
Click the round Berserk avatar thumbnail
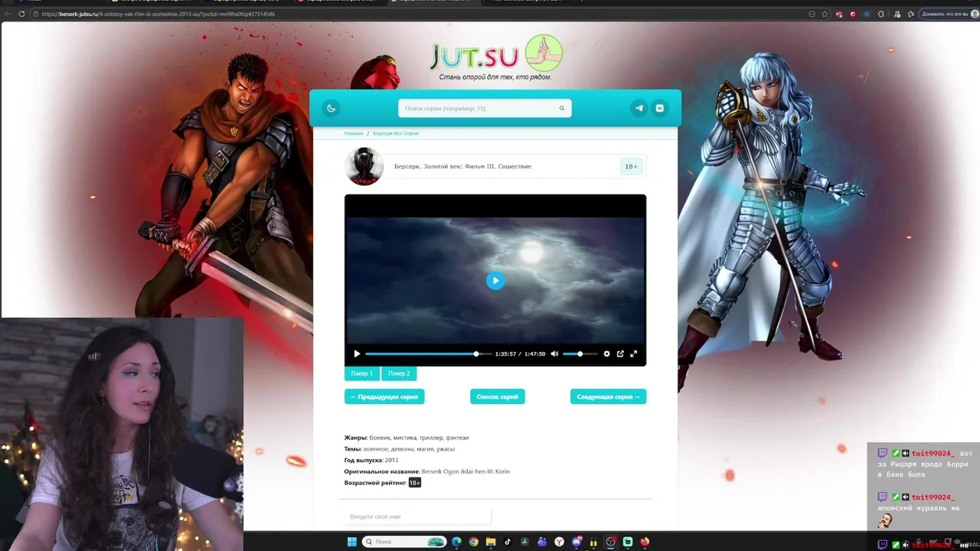364,166
